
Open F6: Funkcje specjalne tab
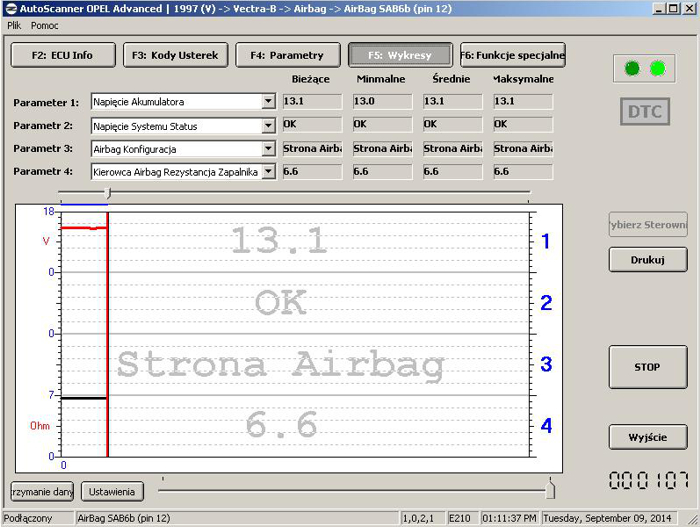click(x=513, y=55)
